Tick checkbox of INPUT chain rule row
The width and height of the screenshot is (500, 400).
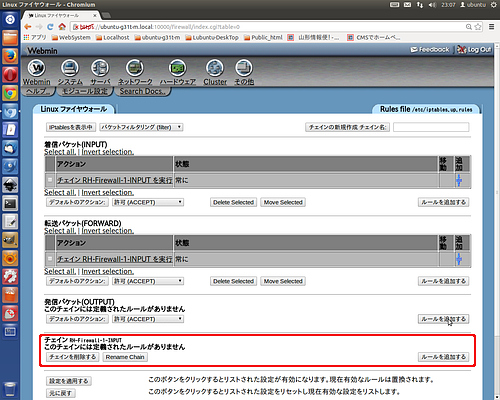pyautogui.click(x=50, y=180)
